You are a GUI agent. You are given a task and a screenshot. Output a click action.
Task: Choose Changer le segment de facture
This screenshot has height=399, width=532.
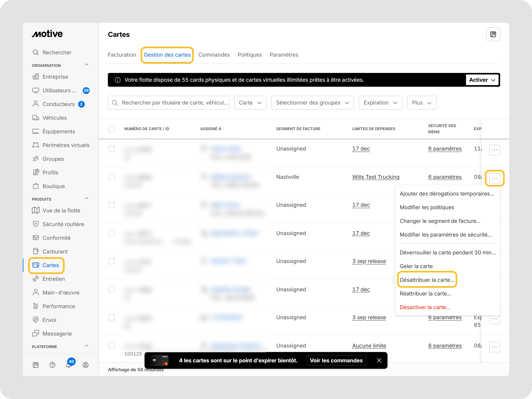[x=440, y=221]
